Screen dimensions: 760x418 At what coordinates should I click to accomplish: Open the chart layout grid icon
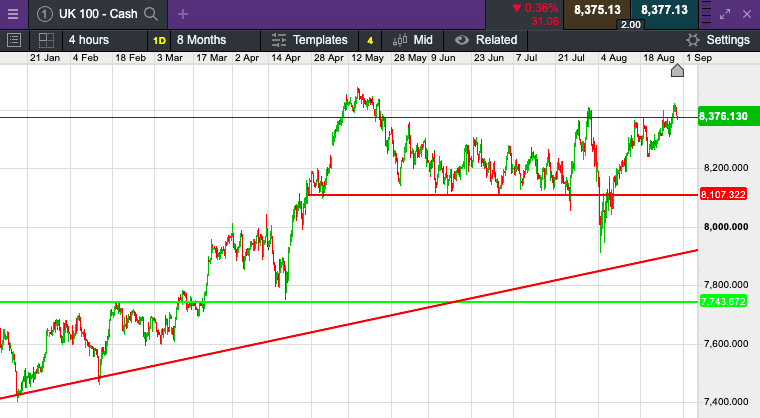point(46,40)
